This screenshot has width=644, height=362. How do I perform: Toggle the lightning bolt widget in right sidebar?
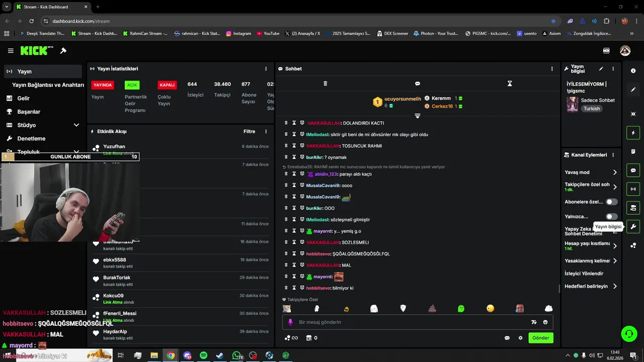pos(633,133)
